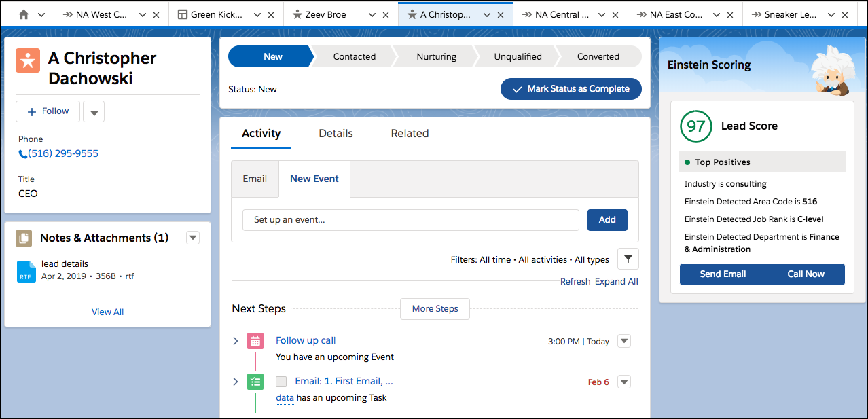Open the Notes & Attachments (1) heading link
This screenshot has height=419, width=868.
(105, 238)
